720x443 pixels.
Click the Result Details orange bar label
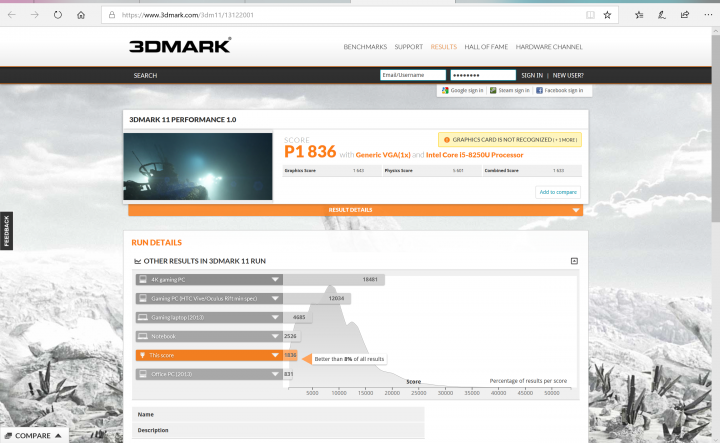(x=350, y=210)
